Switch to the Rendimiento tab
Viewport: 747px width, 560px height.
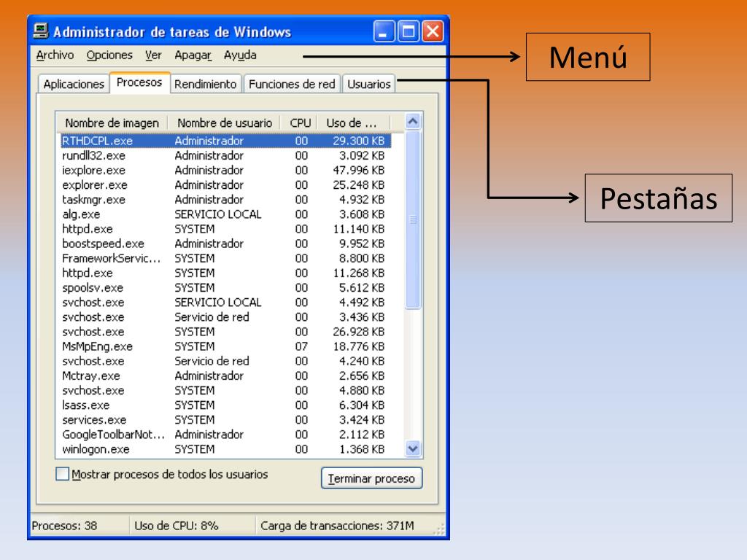(205, 84)
